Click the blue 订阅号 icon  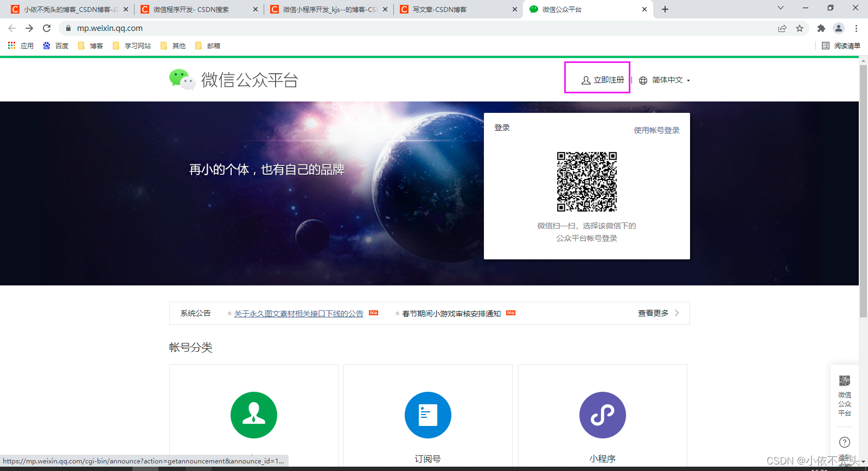(428, 415)
